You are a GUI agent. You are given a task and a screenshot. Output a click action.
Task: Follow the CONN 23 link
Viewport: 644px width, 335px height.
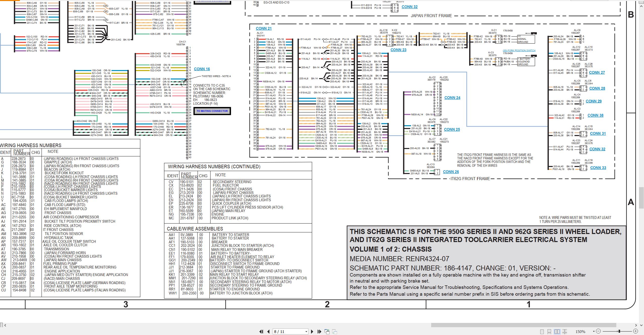(x=398, y=50)
